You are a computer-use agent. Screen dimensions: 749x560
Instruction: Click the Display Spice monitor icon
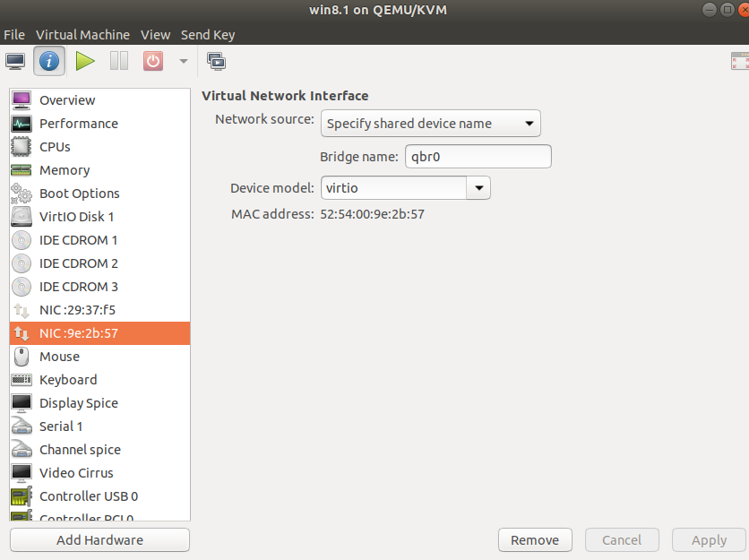tap(22, 403)
